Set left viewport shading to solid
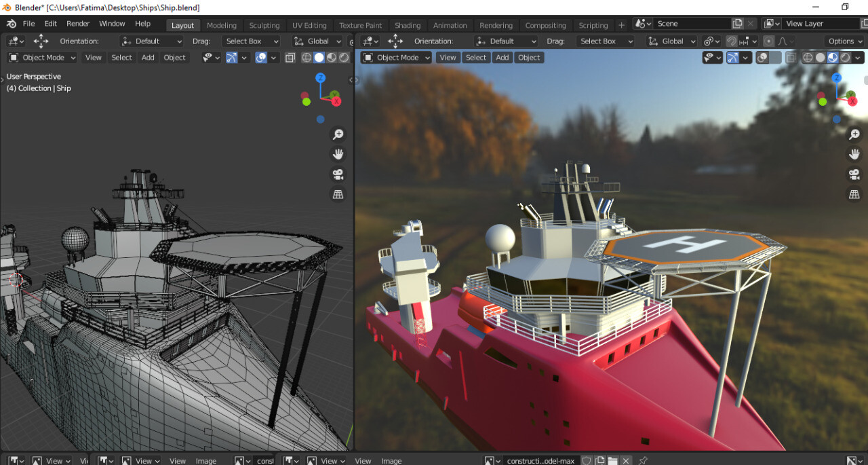 pos(319,58)
